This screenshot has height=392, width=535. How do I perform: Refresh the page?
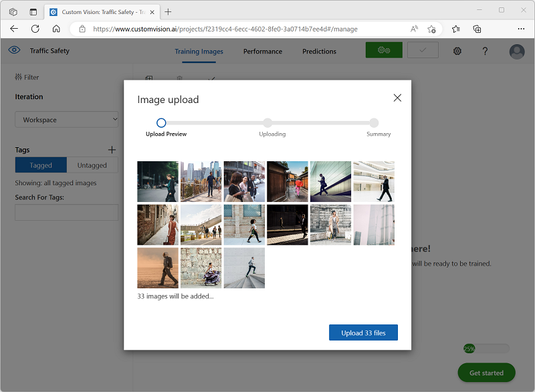35,29
